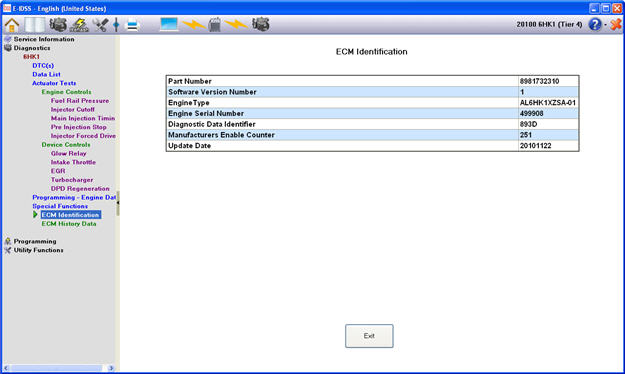Select Diagnostic Data Identifier value 893D

coord(528,124)
